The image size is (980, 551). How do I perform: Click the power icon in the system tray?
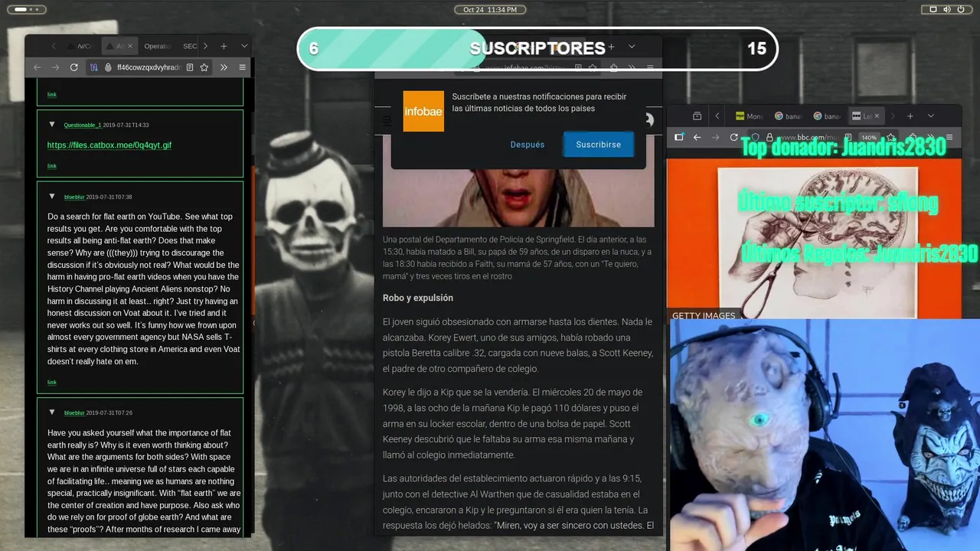[x=962, y=9]
